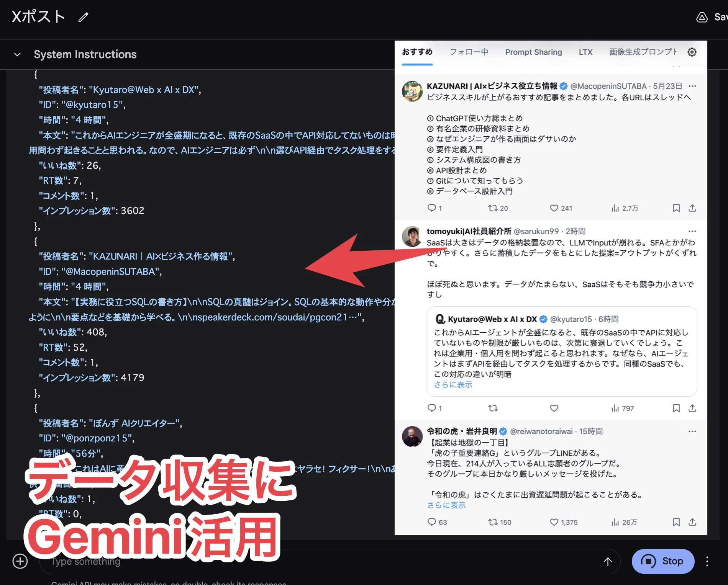This screenshot has width=728, height=585.
Task: Open the Prompt Sharing tab
Action: [x=533, y=52]
